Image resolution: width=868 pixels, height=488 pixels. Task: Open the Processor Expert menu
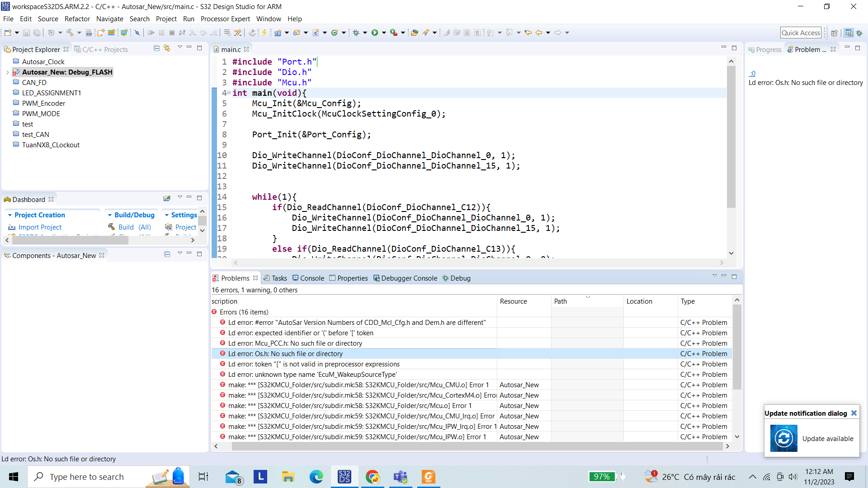[225, 19]
